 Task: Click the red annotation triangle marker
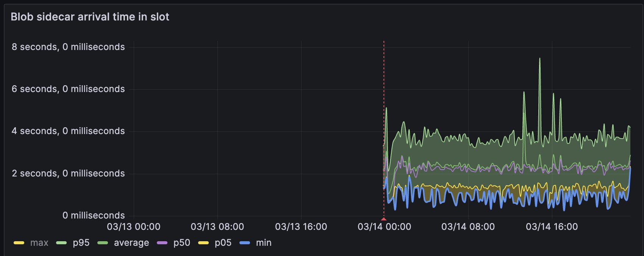tap(384, 219)
